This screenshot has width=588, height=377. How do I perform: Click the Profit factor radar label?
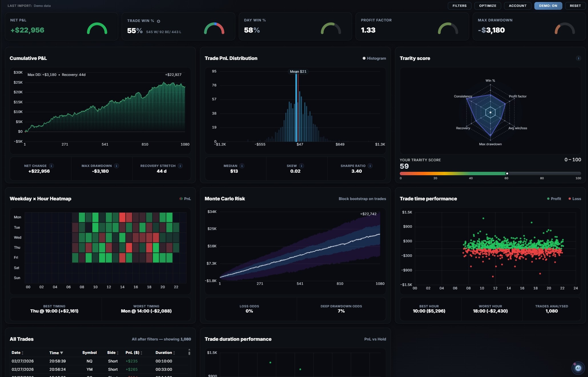coord(518,96)
